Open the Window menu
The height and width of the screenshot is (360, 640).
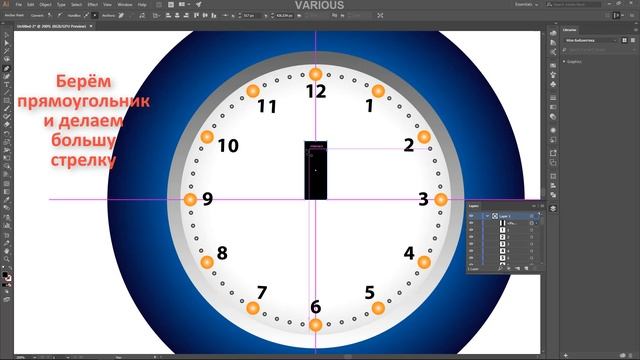pyautogui.click(x=124, y=4)
